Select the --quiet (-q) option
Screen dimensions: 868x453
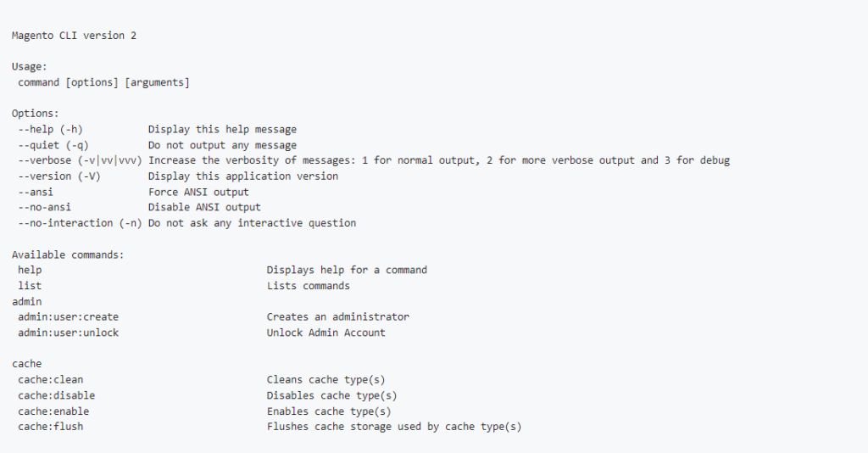pyautogui.click(x=53, y=145)
